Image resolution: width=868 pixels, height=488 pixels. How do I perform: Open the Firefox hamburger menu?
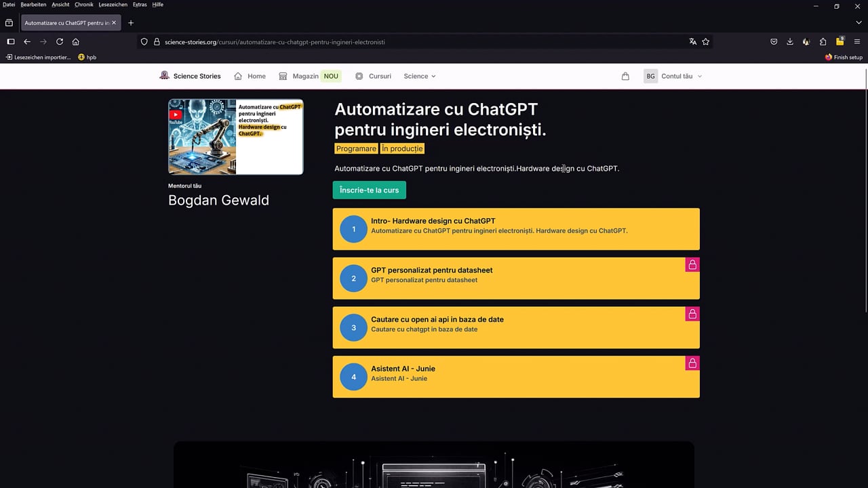tap(857, 41)
